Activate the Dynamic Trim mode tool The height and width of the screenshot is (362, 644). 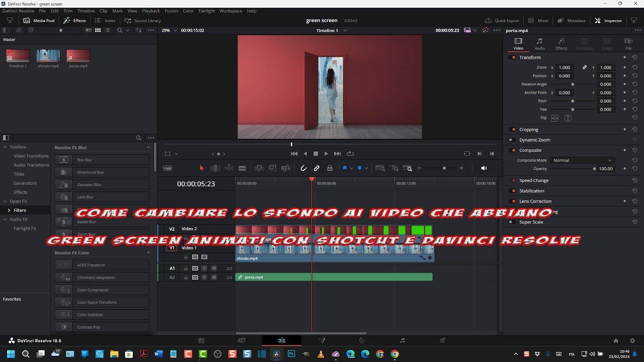tap(229, 168)
